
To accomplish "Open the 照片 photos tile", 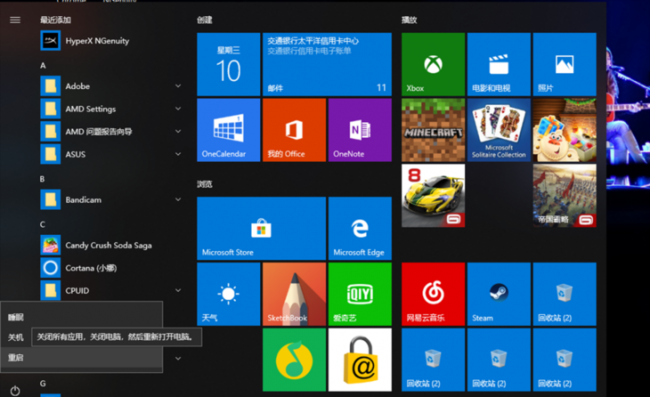I will [565, 64].
